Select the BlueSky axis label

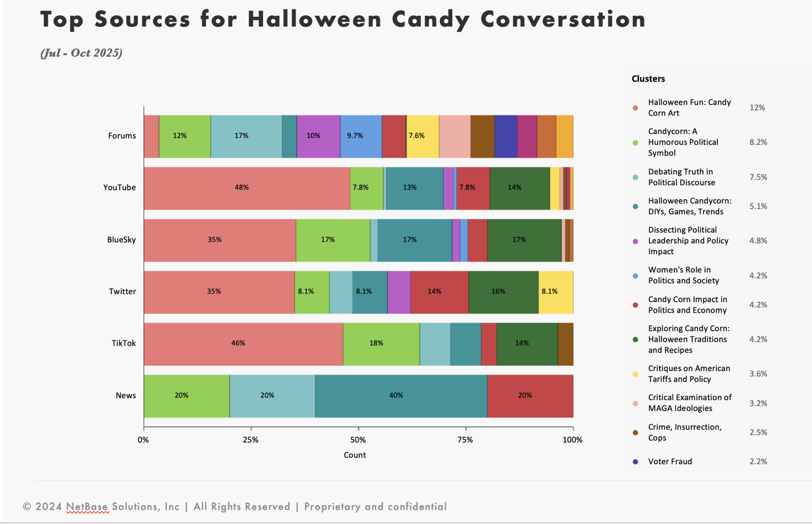tap(121, 240)
